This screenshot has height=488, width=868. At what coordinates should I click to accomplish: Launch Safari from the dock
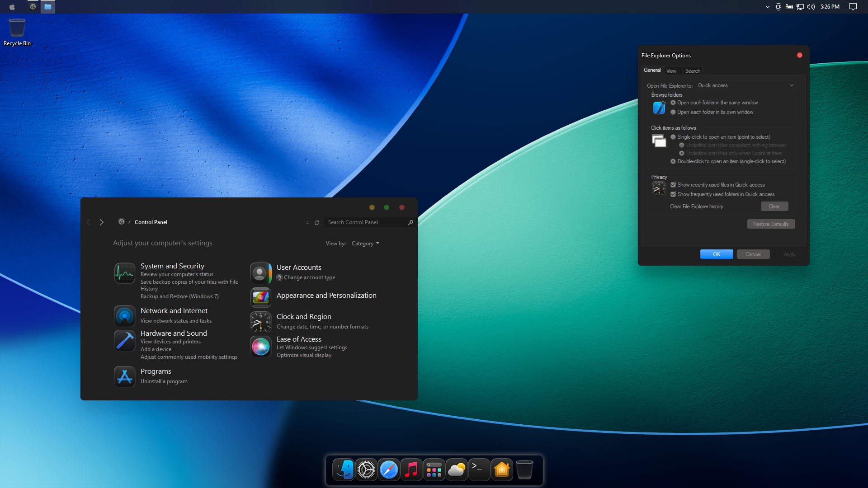tap(388, 469)
